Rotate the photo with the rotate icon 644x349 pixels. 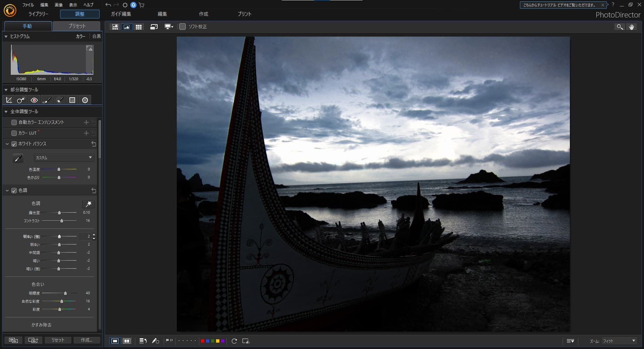click(x=234, y=341)
